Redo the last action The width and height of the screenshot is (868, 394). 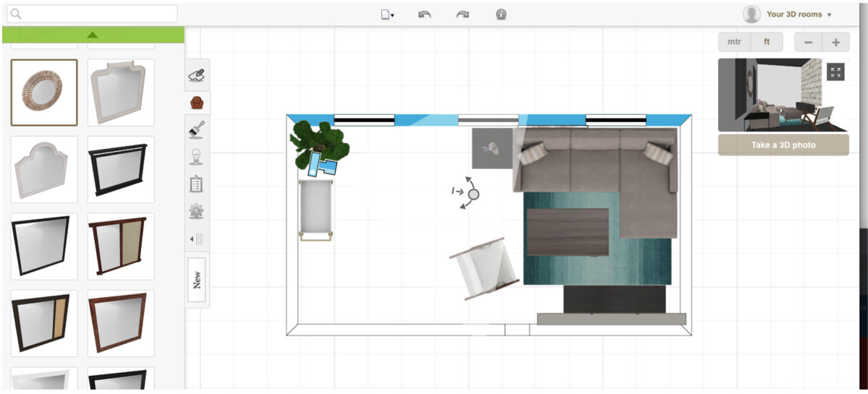click(x=463, y=14)
